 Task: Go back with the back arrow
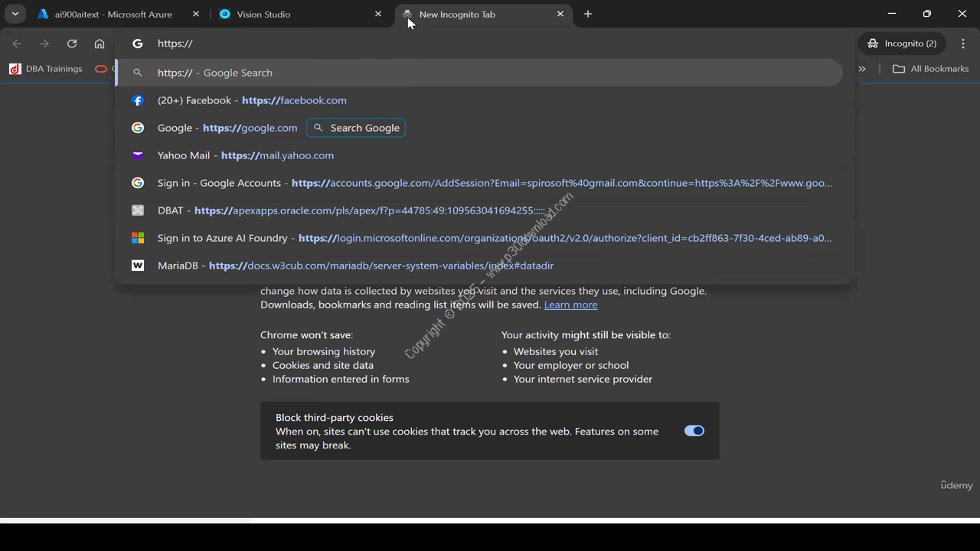17,44
